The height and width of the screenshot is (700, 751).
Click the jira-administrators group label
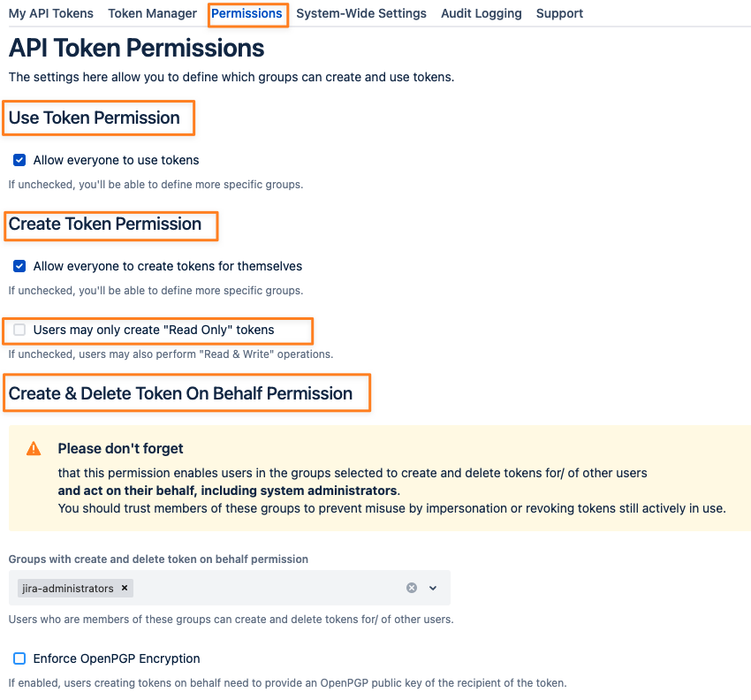pos(68,588)
